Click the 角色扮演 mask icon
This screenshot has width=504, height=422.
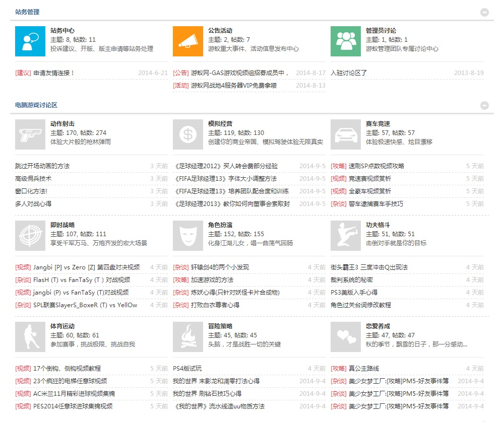pyautogui.click(x=188, y=236)
